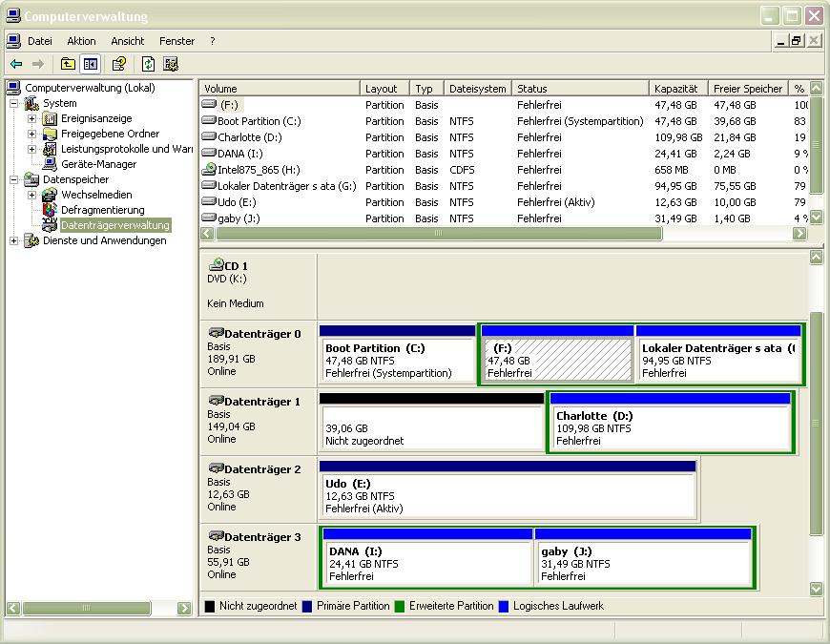Open the Aktion menu
Screen dimensions: 830x644
(x=81, y=41)
